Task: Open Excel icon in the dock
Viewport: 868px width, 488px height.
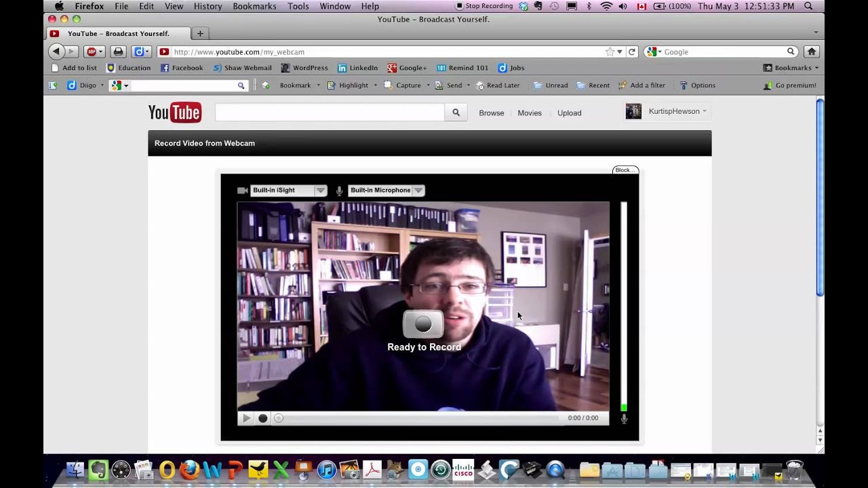Action: coord(281,470)
